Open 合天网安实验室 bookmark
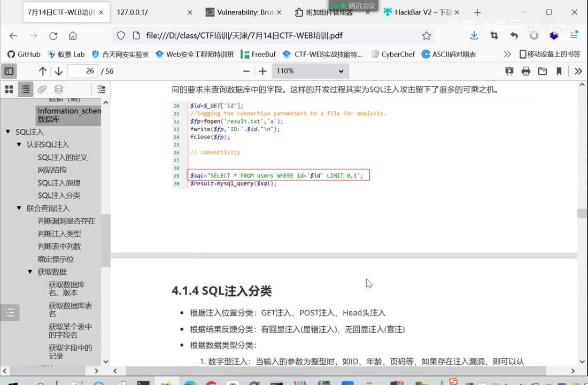Viewport: 588px width, 385px height. tap(120, 55)
